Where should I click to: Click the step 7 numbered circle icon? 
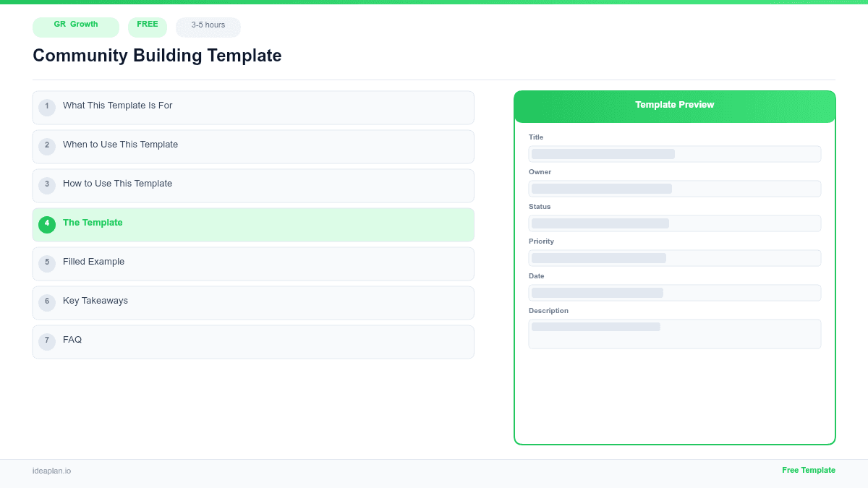[x=47, y=341]
